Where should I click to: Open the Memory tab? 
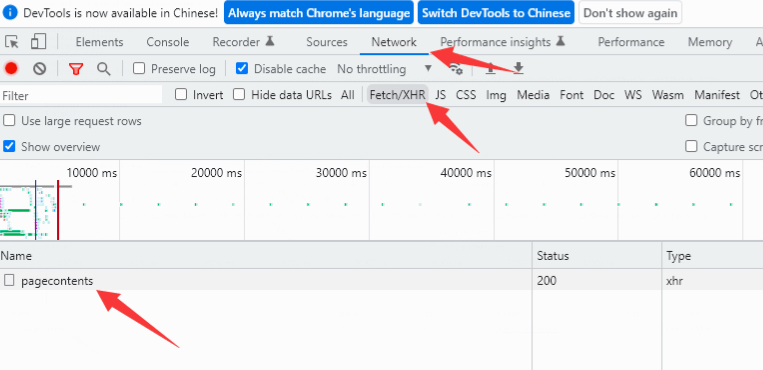pos(709,42)
